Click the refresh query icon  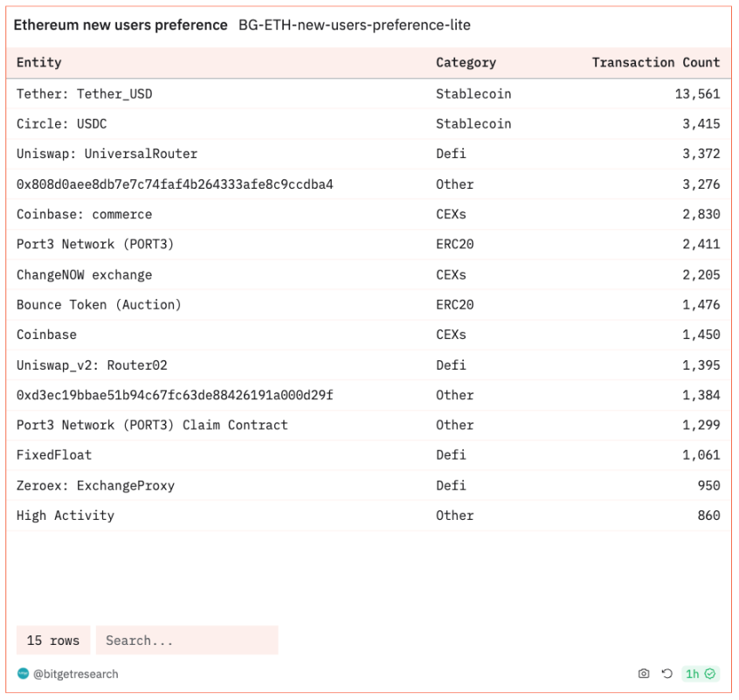[x=666, y=674]
